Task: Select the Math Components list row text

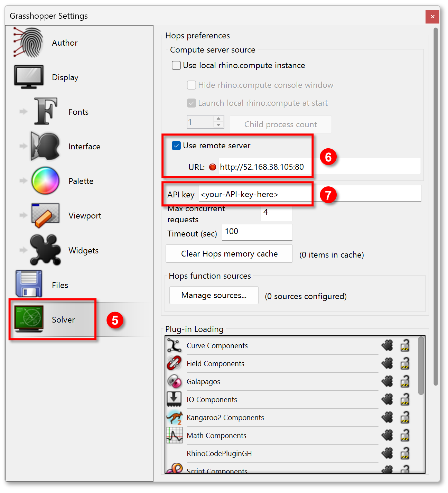Action: [216, 435]
